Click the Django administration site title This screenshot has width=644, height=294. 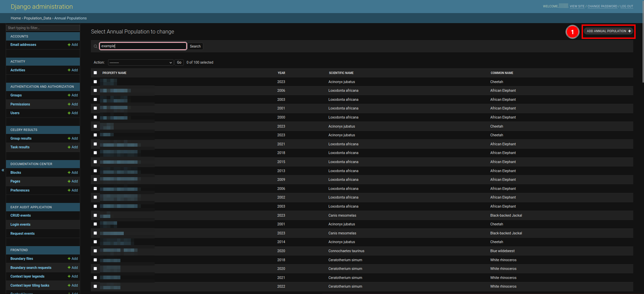(42, 7)
